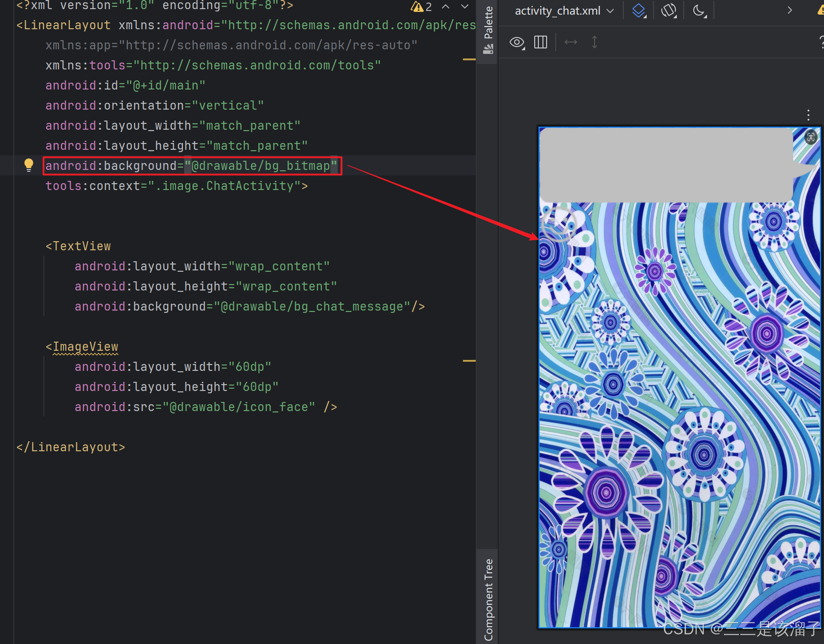Click the layout_width="60dp" line

pos(173,367)
